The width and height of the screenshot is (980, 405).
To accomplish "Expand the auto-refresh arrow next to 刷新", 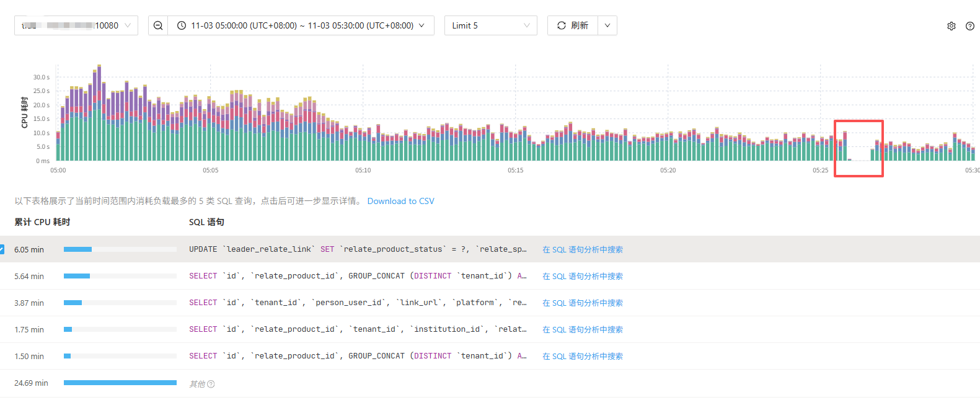I will (x=607, y=25).
